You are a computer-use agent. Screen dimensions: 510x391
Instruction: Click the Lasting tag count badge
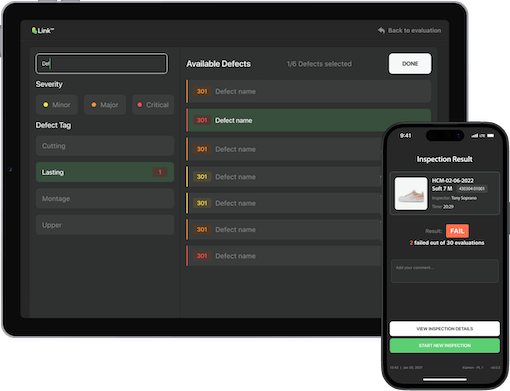(x=160, y=172)
